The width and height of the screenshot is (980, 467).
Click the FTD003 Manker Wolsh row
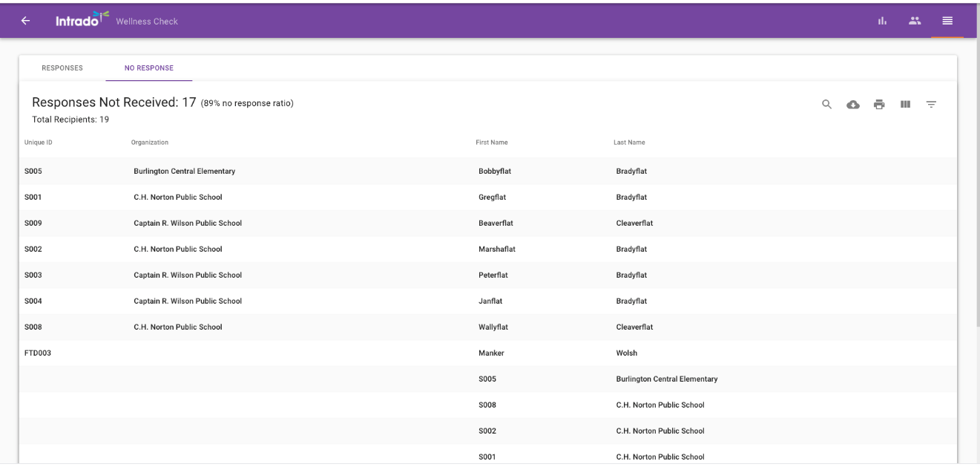[297, 353]
